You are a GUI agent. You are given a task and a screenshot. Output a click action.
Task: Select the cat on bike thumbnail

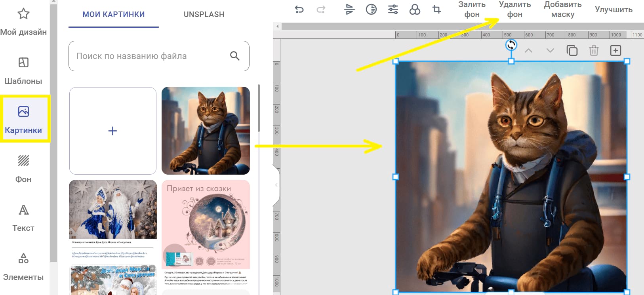pyautogui.click(x=206, y=131)
